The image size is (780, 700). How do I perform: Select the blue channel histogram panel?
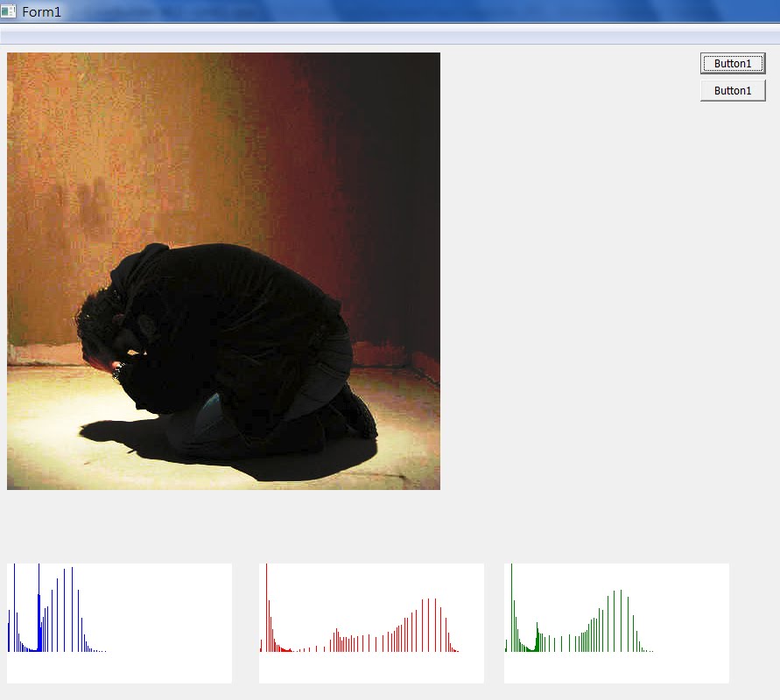[119, 623]
